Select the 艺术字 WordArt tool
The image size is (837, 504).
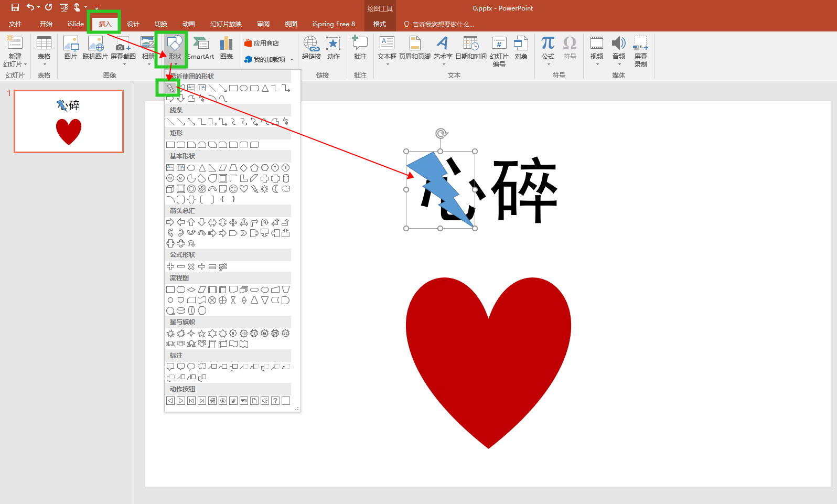(443, 47)
